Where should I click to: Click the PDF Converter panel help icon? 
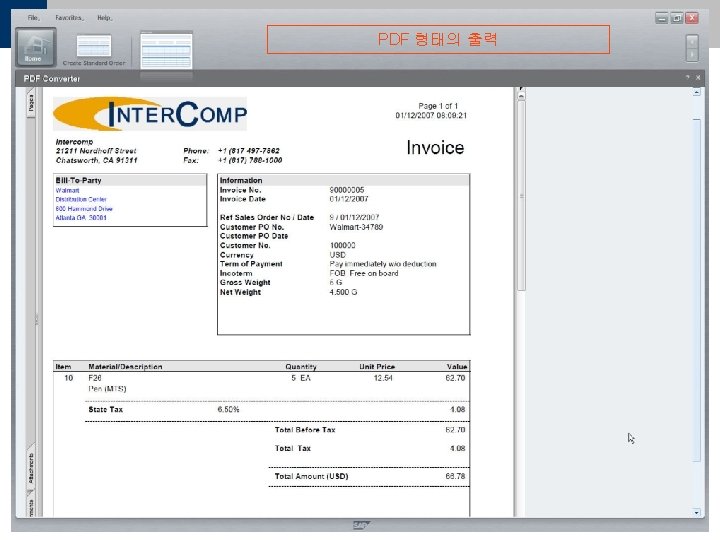pyautogui.click(x=687, y=78)
